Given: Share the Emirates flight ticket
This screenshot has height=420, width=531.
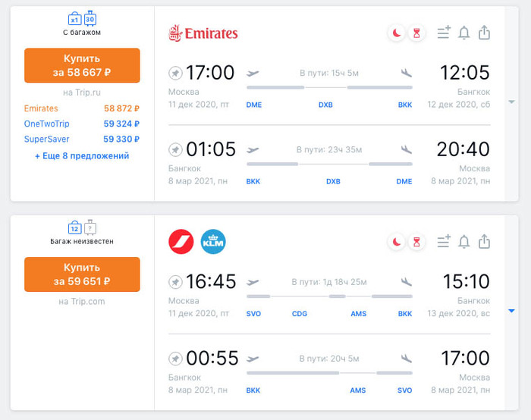Looking at the screenshot, I should tap(484, 33).
